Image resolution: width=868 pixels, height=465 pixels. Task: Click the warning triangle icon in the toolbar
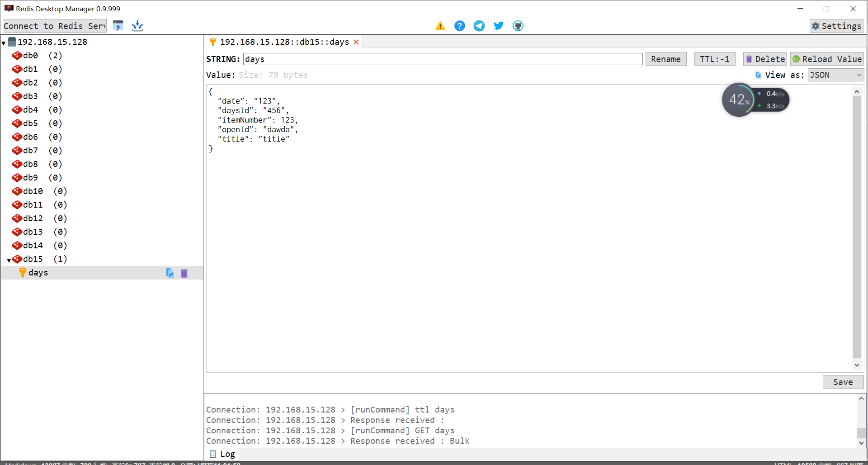pos(440,26)
